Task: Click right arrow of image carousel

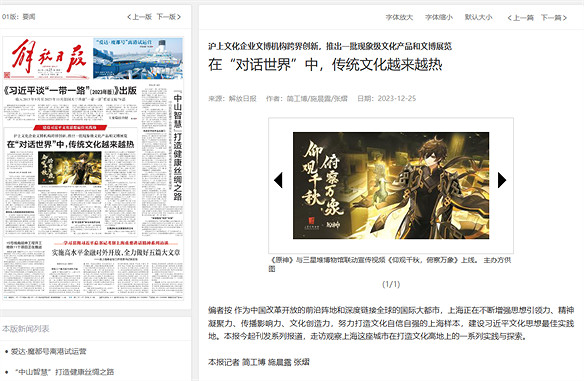Action: click(x=502, y=180)
